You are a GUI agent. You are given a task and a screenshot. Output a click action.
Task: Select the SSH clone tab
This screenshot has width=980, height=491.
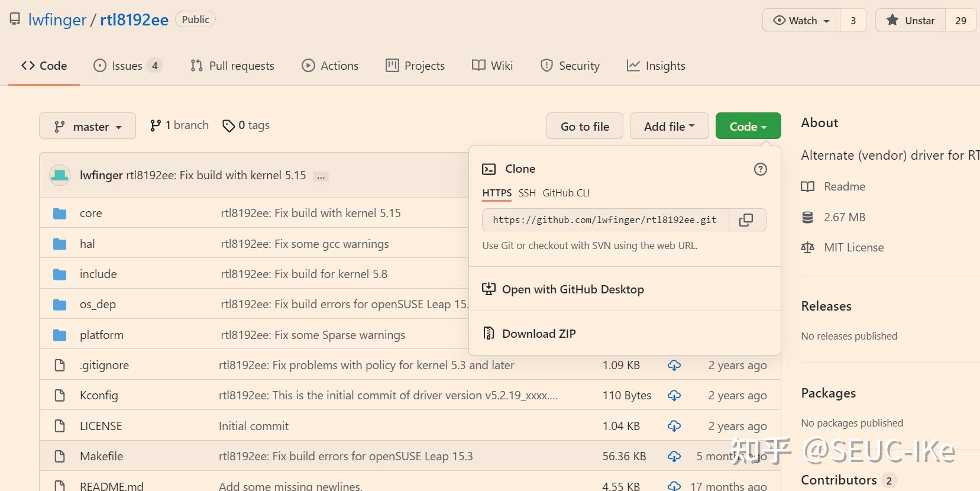point(527,193)
